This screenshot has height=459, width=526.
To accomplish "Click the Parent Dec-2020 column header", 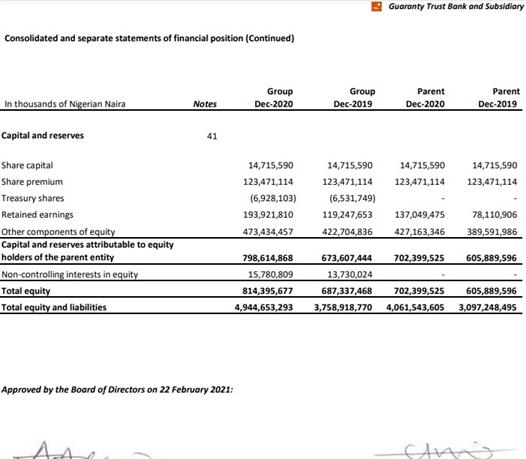I will 425,98.
